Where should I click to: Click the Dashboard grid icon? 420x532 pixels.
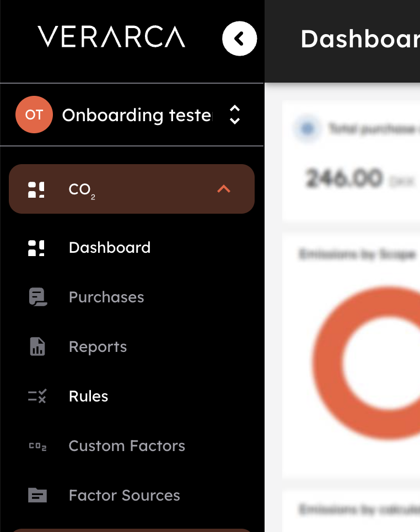point(36,248)
